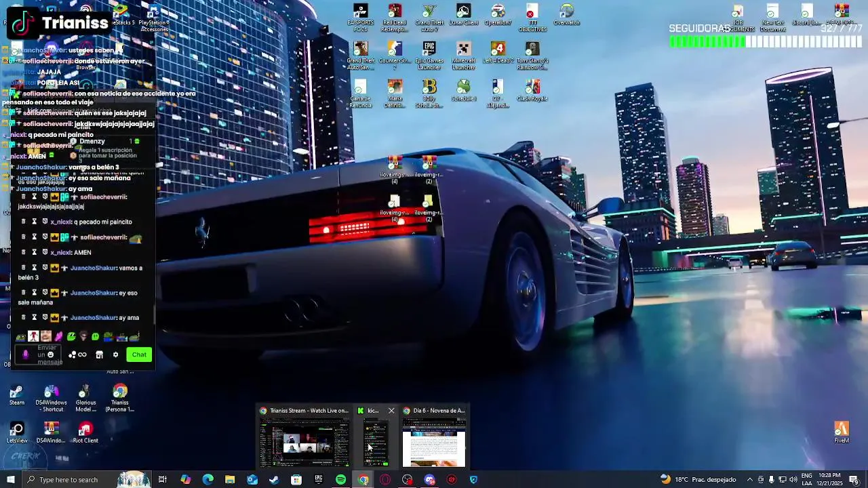This screenshot has height=488, width=868.
Task: Close the kick window preview
Action: (x=391, y=411)
